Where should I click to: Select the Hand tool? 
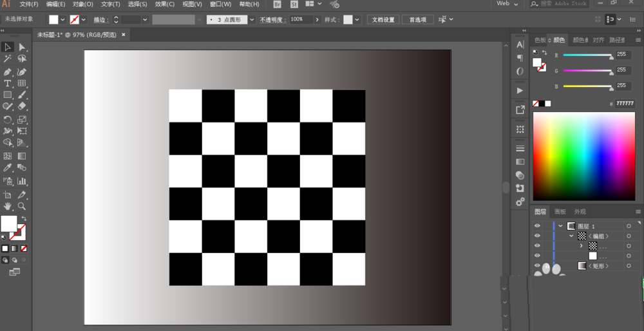click(7, 205)
